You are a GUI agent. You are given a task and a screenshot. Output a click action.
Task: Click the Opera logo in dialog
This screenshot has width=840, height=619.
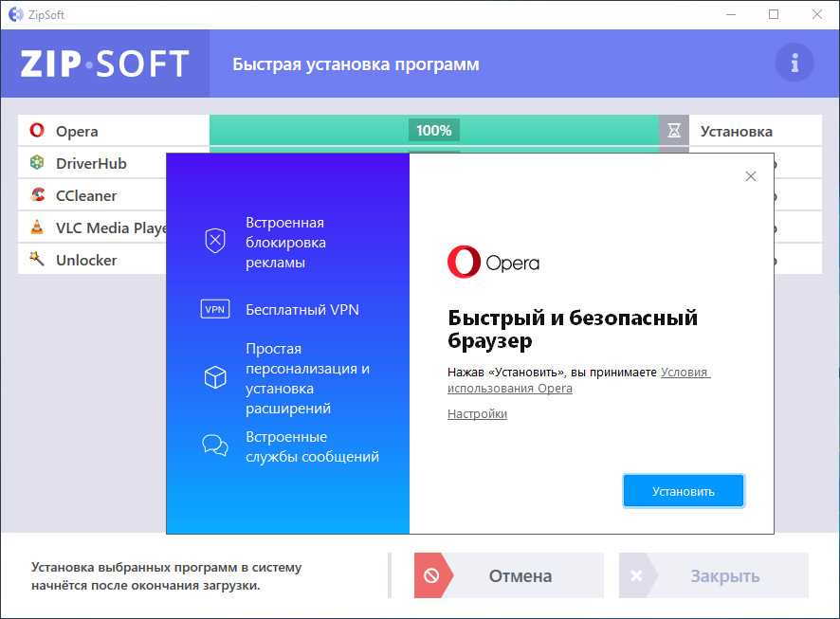pos(493,262)
